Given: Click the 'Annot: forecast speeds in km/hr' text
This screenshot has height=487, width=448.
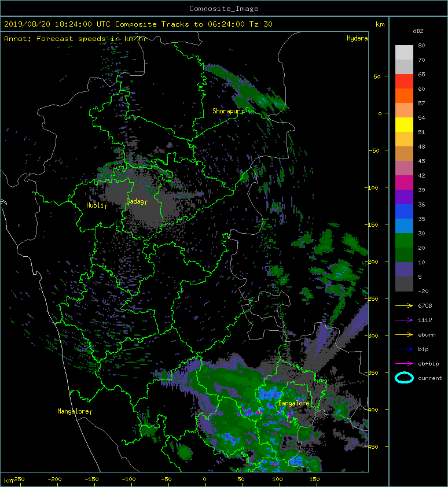Looking at the screenshot, I should pos(75,39).
